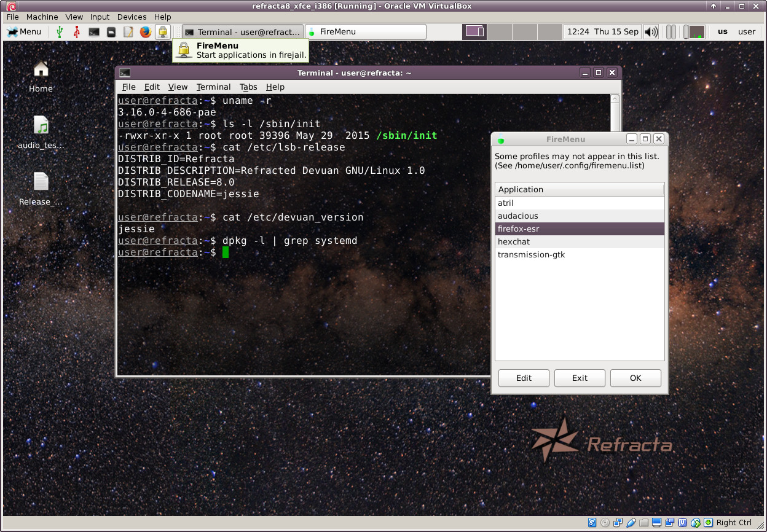Open the Terminal window's Edit menu
The image size is (767, 532).
[x=152, y=87]
